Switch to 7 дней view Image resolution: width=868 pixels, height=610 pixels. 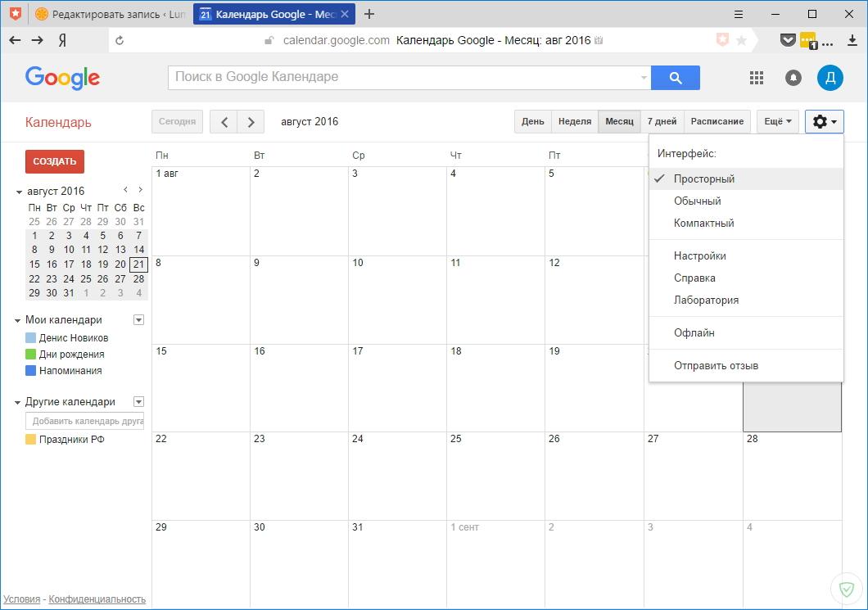pyautogui.click(x=662, y=122)
